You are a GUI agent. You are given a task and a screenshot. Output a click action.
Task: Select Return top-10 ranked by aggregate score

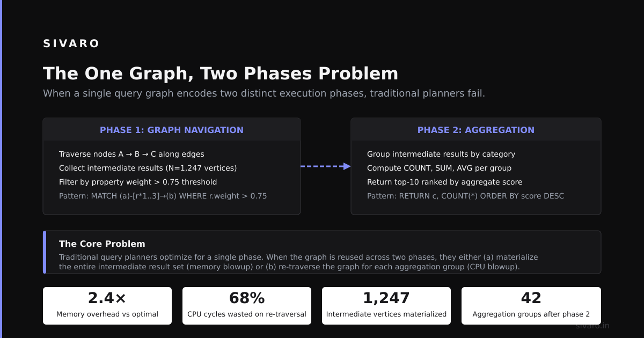coord(444,182)
